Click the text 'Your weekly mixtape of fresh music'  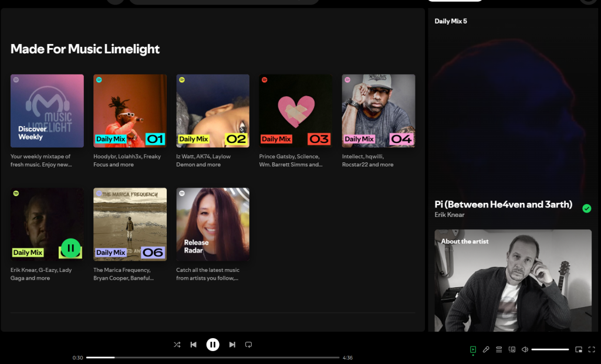pyautogui.click(x=40, y=161)
